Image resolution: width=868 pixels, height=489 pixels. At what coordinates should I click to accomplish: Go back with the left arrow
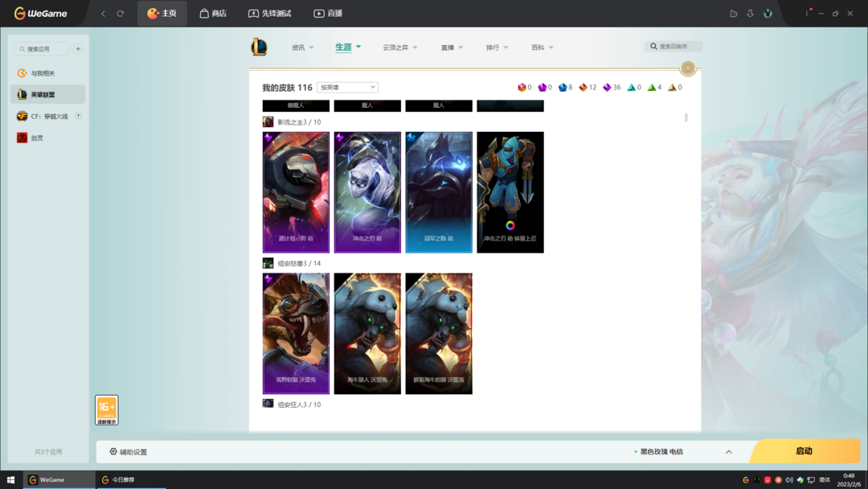(103, 14)
